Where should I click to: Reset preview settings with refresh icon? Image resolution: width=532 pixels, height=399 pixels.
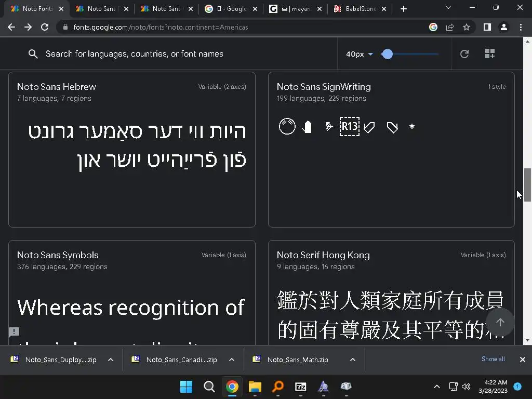pos(464,54)
